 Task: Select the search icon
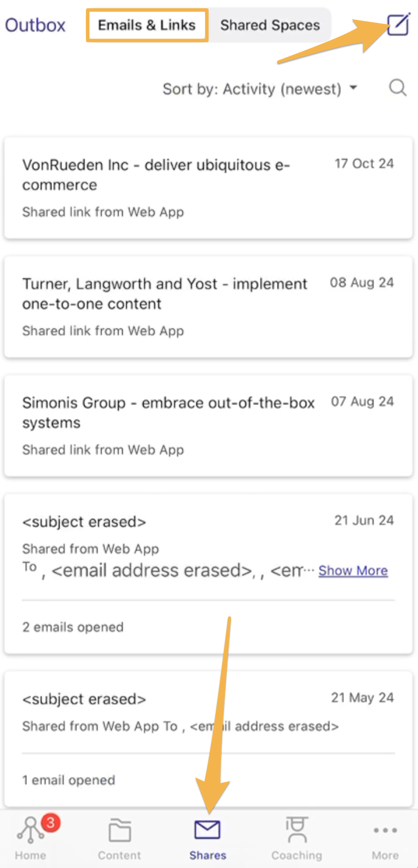398,88
